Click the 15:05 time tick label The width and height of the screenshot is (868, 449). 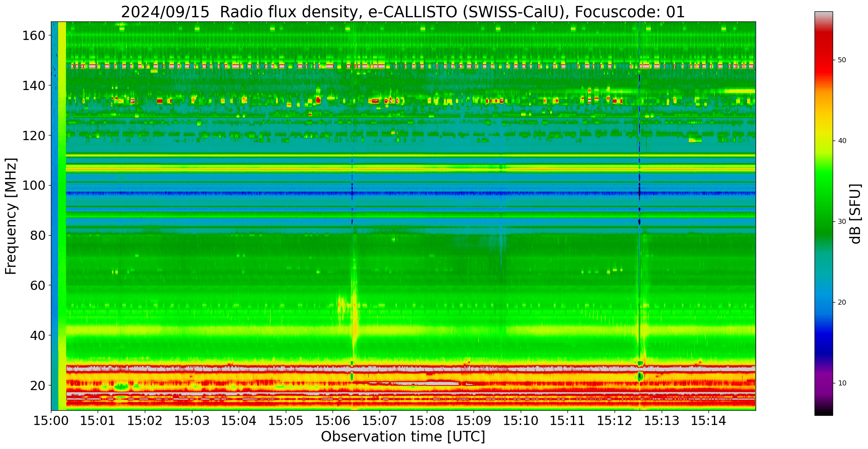point(286,420)
